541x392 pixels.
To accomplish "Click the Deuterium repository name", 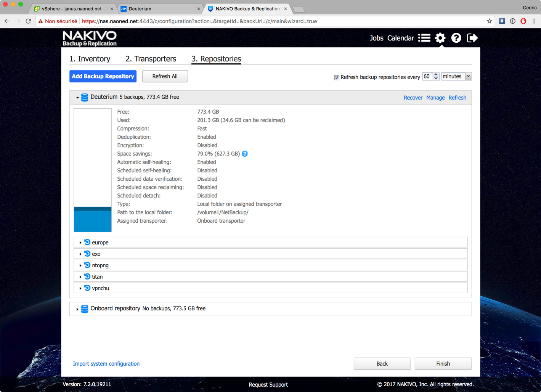I will (x=104, y=97).
